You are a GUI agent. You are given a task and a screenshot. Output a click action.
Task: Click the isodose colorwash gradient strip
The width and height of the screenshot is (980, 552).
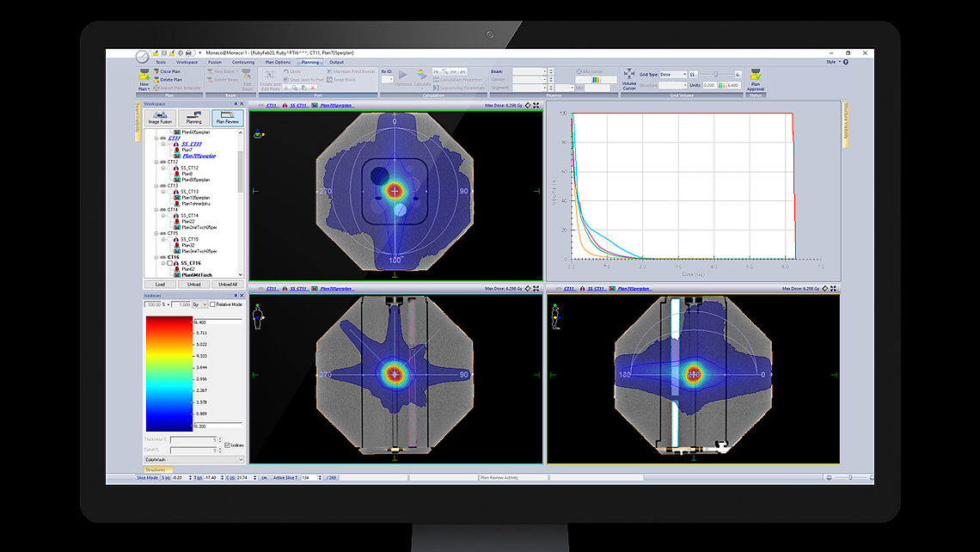(168, 372)
